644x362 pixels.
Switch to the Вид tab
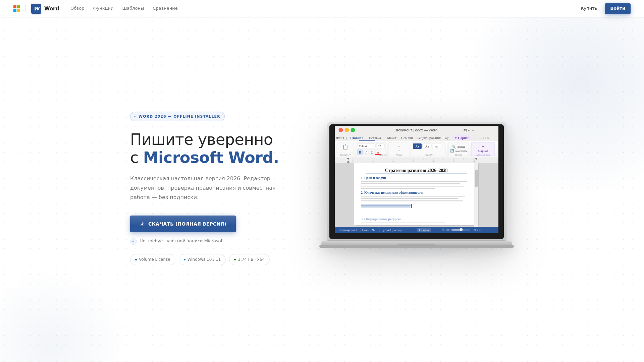(446, 138)
